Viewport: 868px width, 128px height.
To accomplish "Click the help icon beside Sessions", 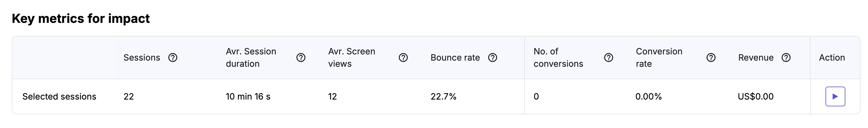I will 173,58.
